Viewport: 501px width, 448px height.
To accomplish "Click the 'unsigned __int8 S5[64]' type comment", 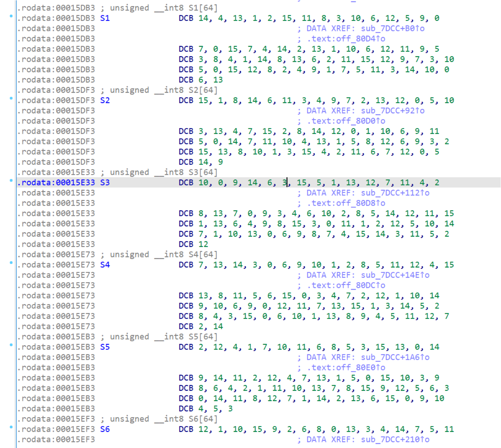I will pyautogui.click(x=164, y=337).
